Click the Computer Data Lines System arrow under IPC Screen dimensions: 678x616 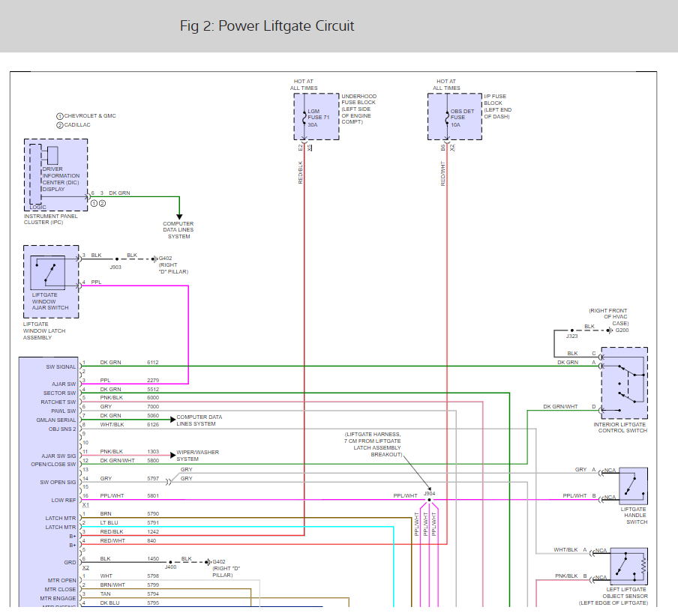(178, 217)
